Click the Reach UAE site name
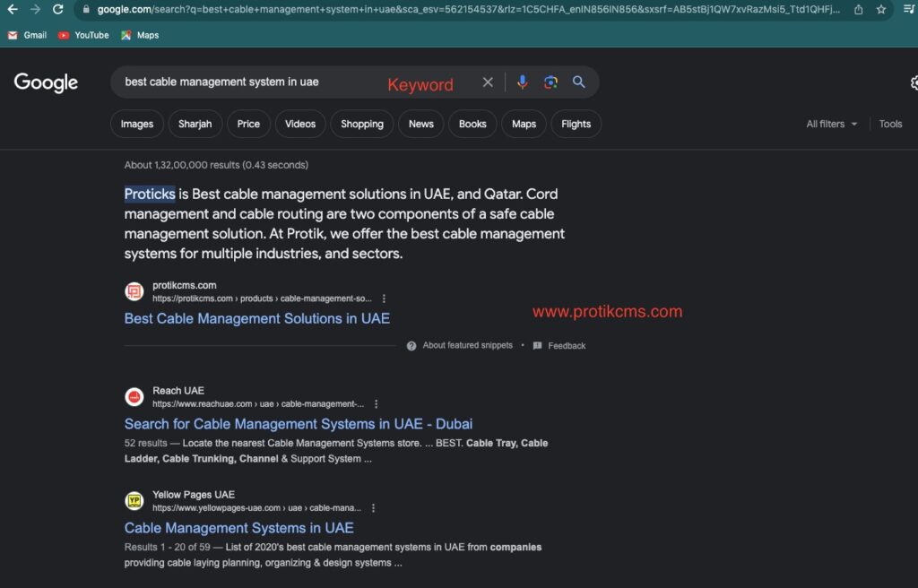 tap(178, 391)
